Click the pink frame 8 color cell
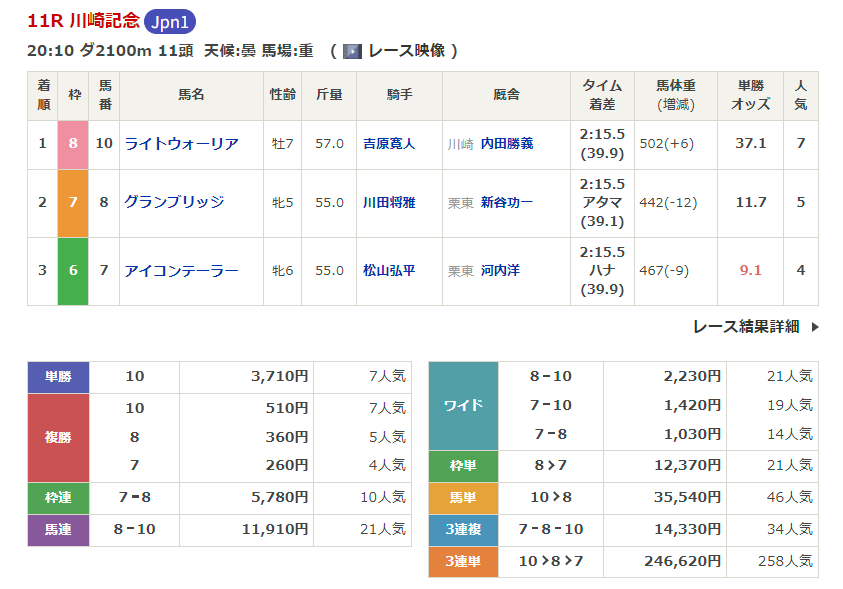843x589 pixels. 73,144
